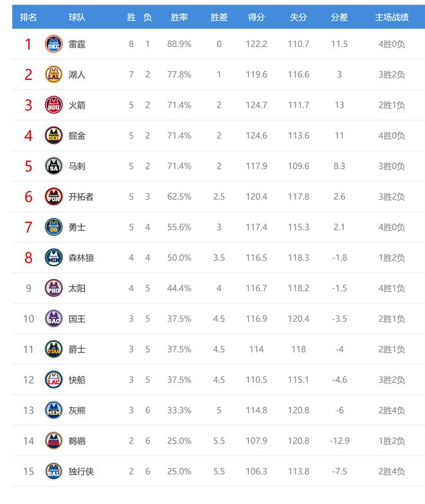Click the 排名 column header
The image size is (425, 504).
(28, 17)
